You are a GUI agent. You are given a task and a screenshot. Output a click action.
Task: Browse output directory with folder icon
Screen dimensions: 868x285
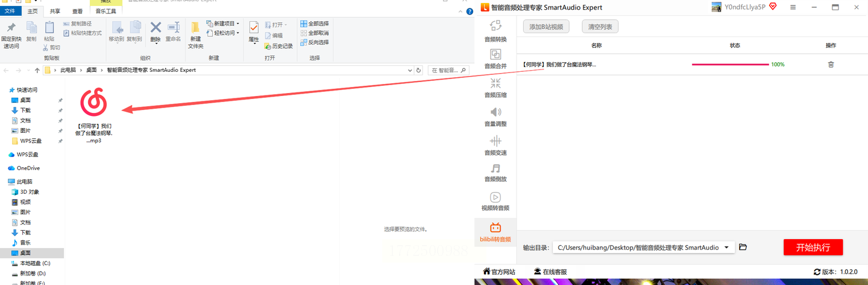(x=743, y=247)
